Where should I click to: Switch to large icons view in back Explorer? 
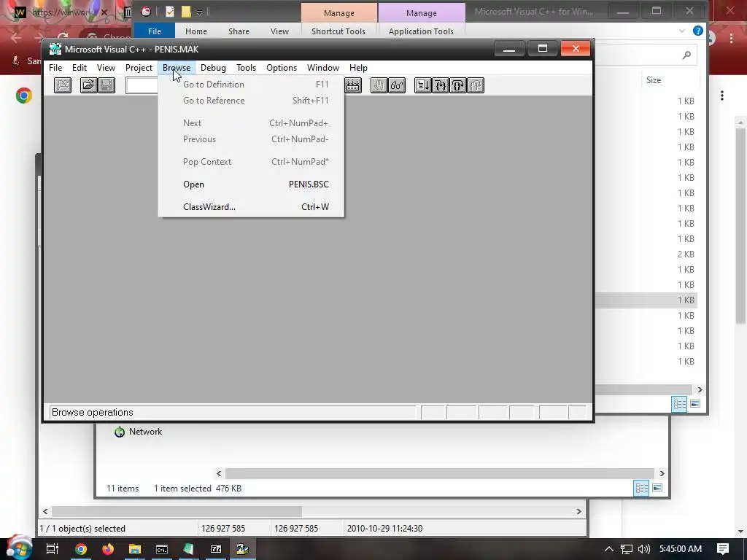coord(695,404)
